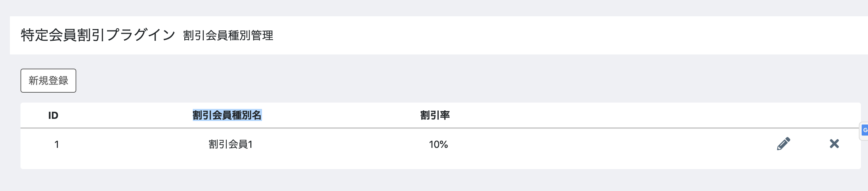This screenshot has height=191, width=868.
Task: Click the 特定会員割引プラグイン page title
Action: tap(98, 35)
